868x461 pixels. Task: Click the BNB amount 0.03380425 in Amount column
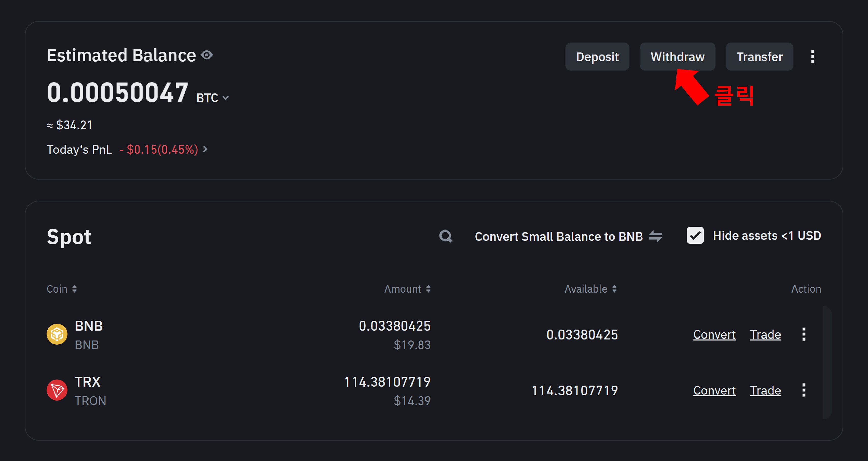pyautogui.click(x=394, y=326)
